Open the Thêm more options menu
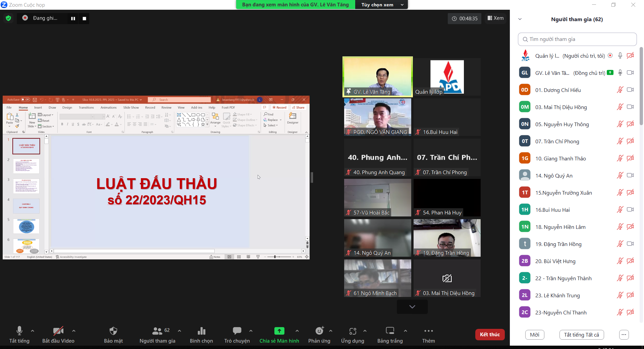The width and height of the screenshot is (644, 349). click(x=428, y=331)
